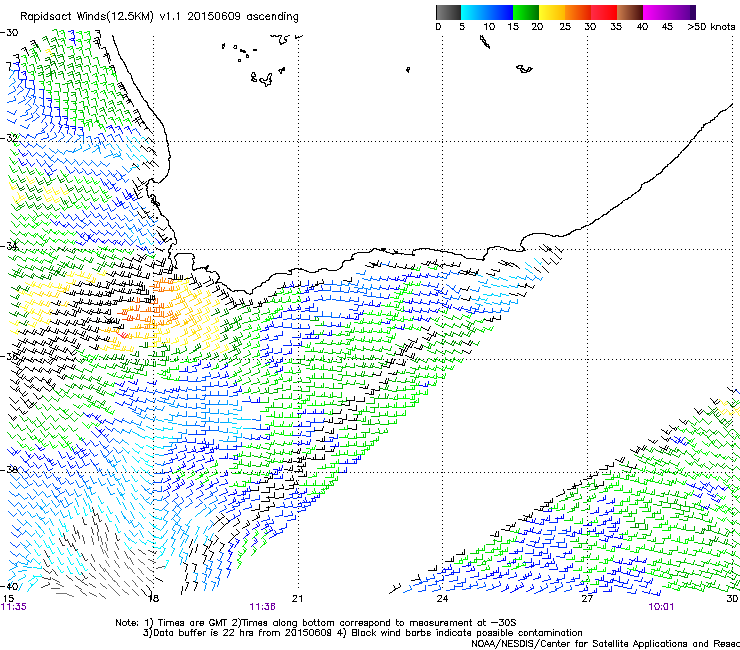Click the -32 latitude label
This screenshot has height=650, width=740.
(x=9, y=138)
